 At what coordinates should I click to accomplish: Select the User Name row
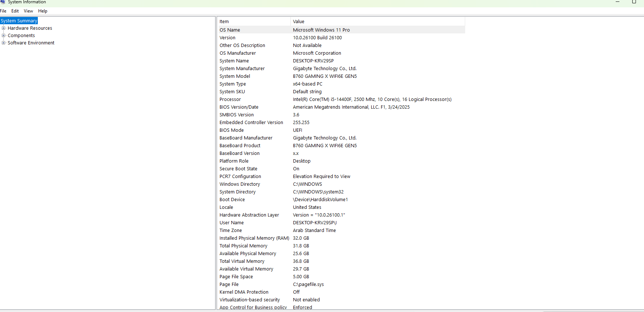[x=341, y=223]
